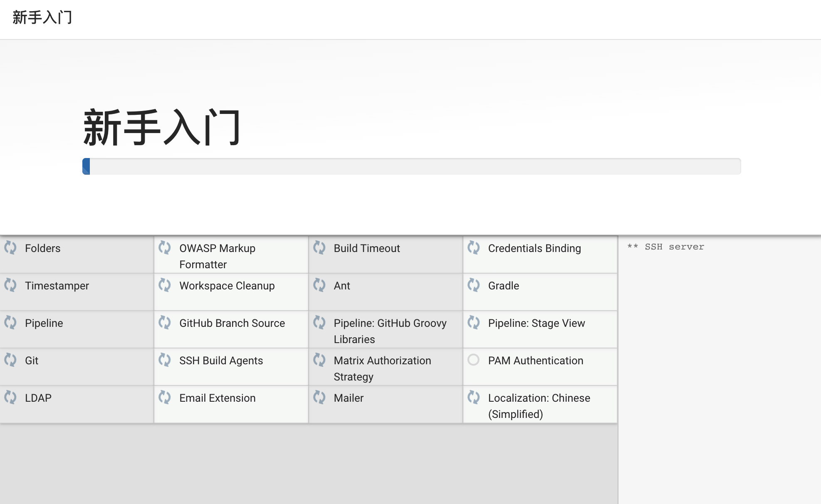Click the empty circle beside PAM Authentication
Image resolution: width=821 pixels, height=504 pixels.
coord(474,360)
